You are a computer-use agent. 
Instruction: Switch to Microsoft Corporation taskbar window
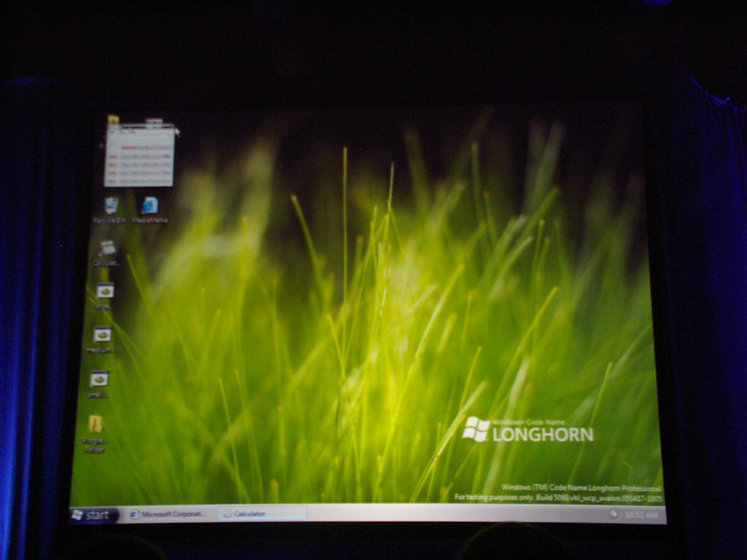pos(169,514)
